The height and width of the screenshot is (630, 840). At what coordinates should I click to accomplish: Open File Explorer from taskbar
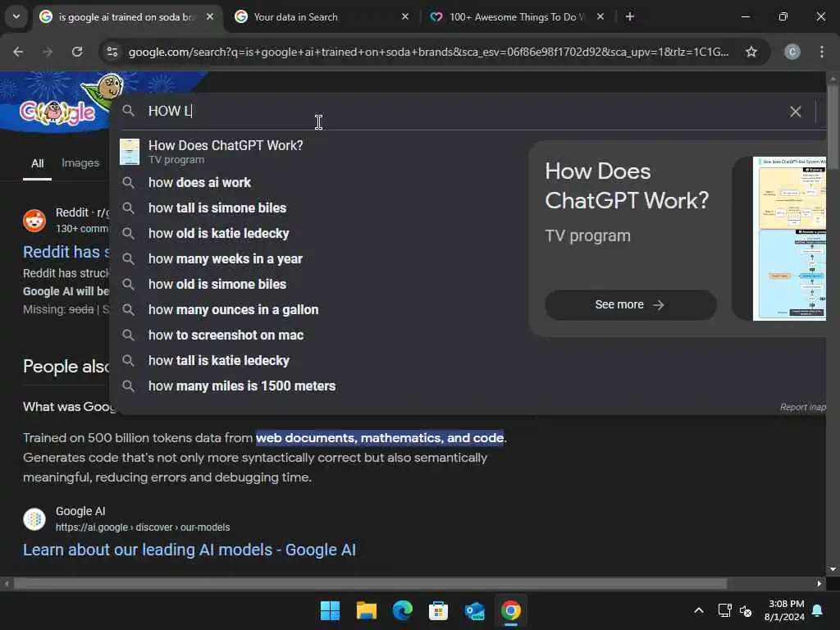point(367,610)
